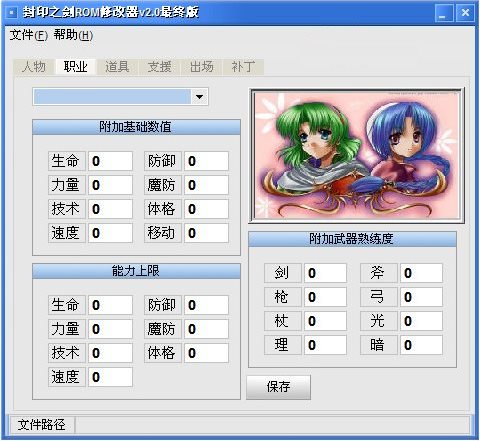Select the 弓 weapon proficiency field

[x=421, y=297]
